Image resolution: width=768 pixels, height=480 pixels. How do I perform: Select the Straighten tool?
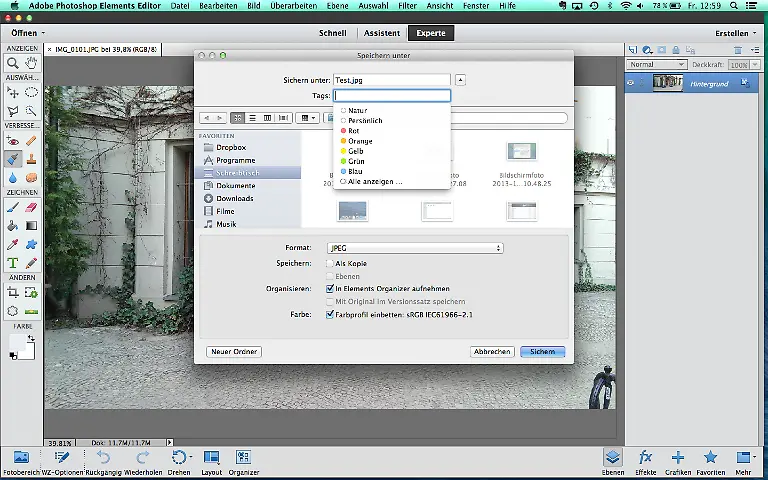[31, 311]
